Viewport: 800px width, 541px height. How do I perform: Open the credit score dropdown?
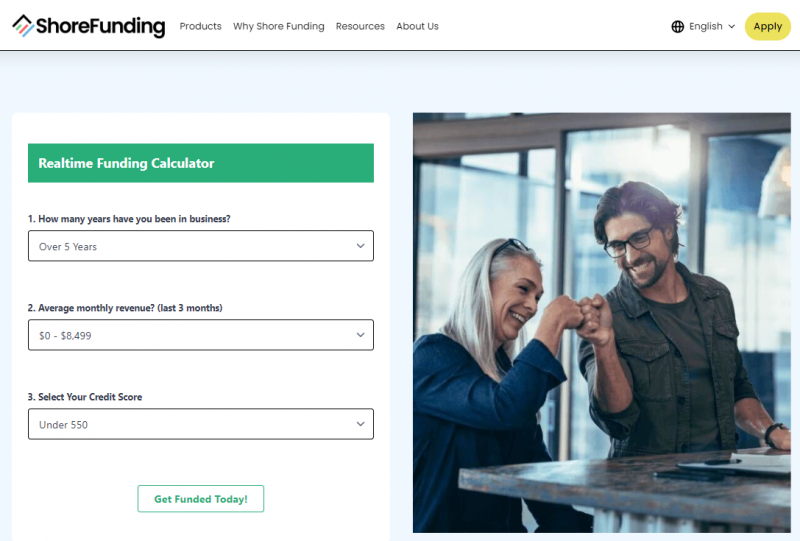point(201,424)
